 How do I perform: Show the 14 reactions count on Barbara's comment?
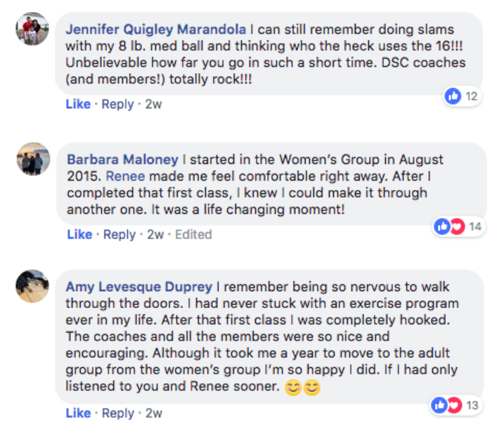coord(474,226)
